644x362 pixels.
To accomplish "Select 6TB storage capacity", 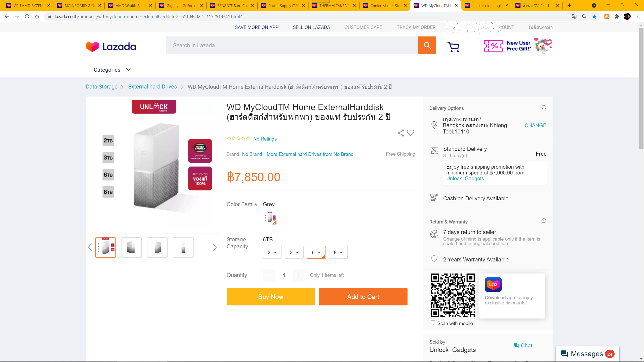I will click(316, 252).
